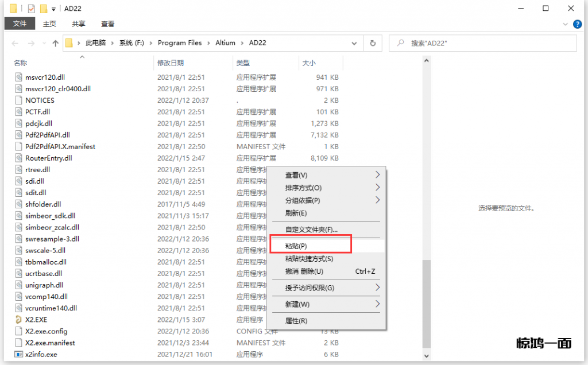Click the msvcr120.dll file icon
Screen dimensions: 588x365
pyautogui.click(x=18, y=77)
